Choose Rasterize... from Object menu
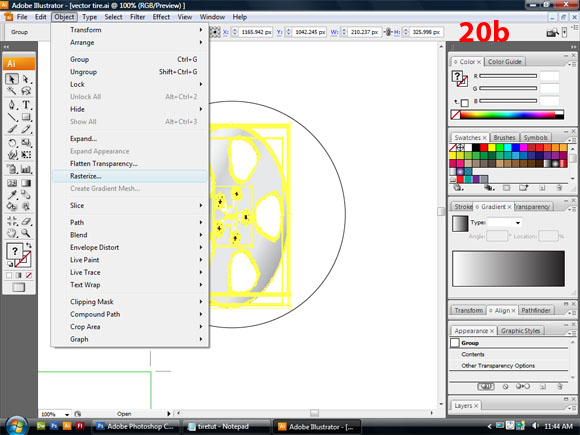This screenshot has width=580, height=435. pyautogui.click(x=129, y=176)
